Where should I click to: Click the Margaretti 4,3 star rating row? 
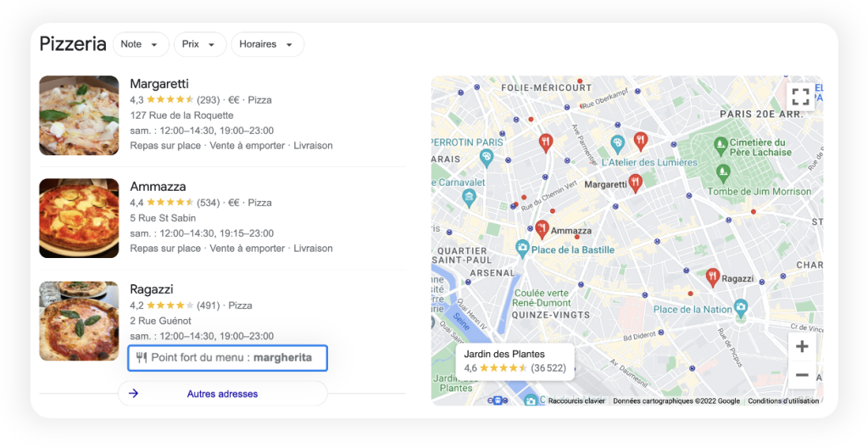(201, 100)
